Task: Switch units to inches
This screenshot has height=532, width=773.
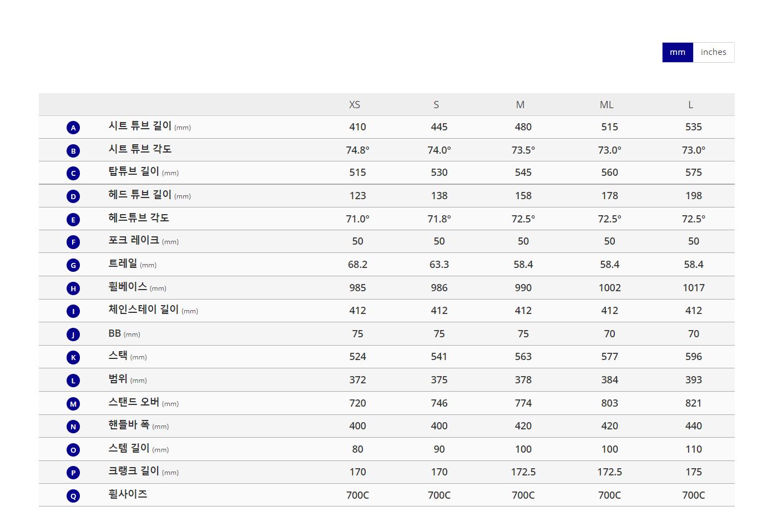Action: [x=713, y=52]
